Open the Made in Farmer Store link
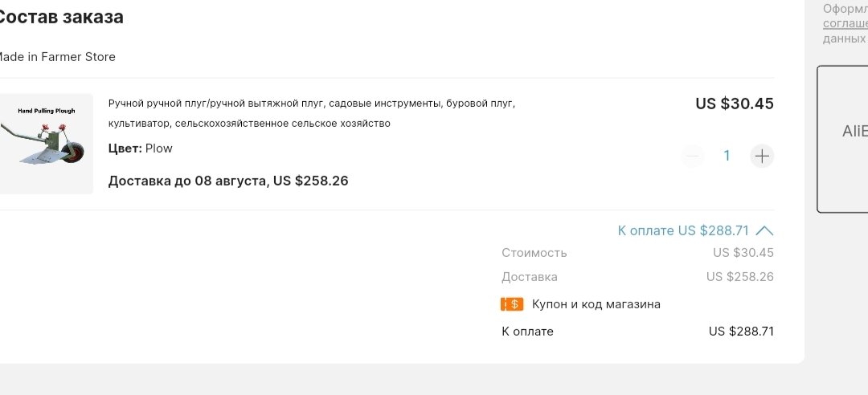The width and height of the screenshot is (868, 395). [55, 56]
